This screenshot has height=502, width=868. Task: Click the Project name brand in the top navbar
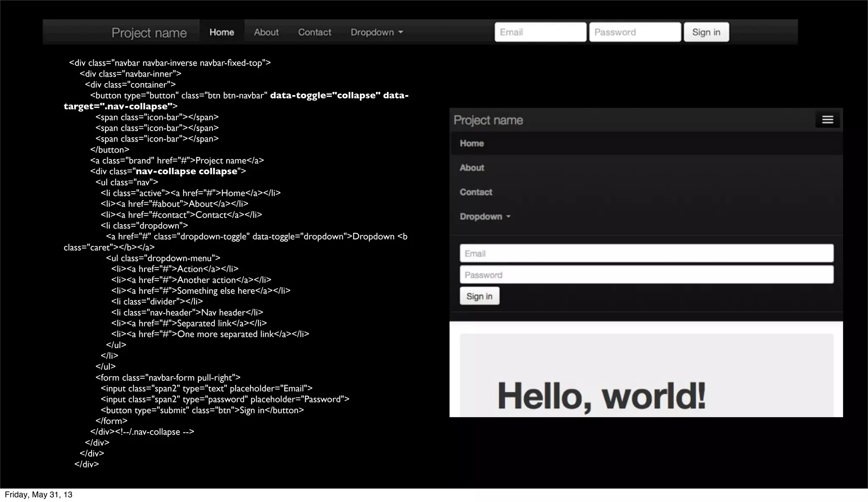click(149, 33)
